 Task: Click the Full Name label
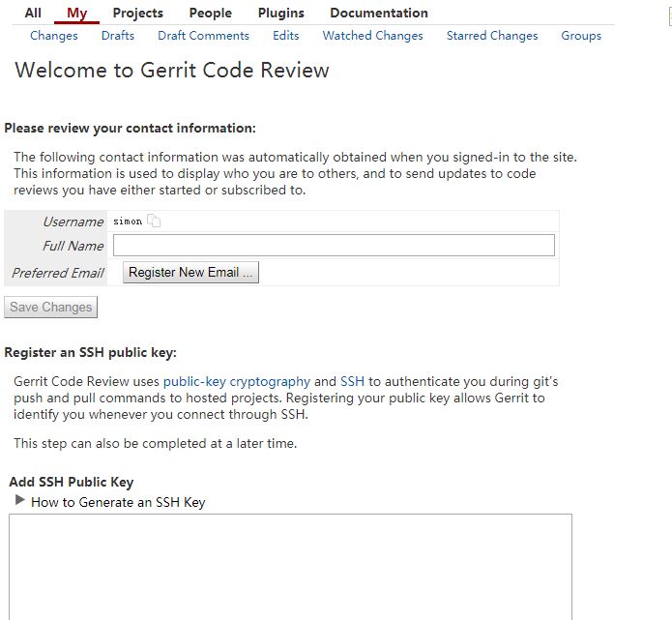tap(73, 246)
